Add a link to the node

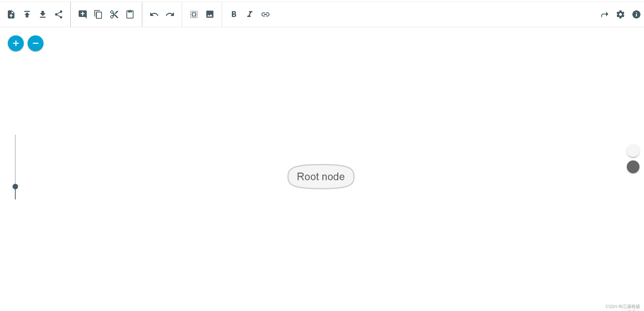[265, 14]
